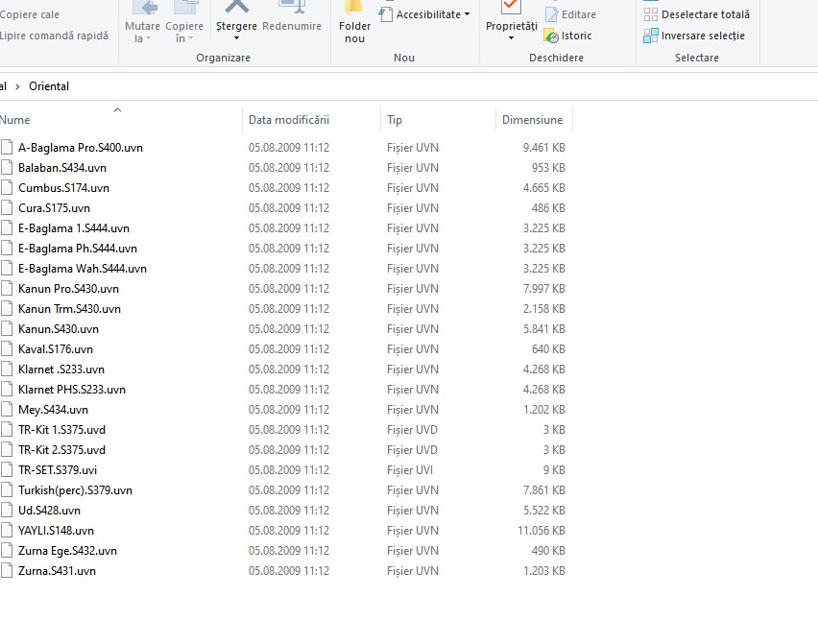Click the Oriental breadcrumb segment
The width and height of the screenshot is (818, 644).
point(49,86)
